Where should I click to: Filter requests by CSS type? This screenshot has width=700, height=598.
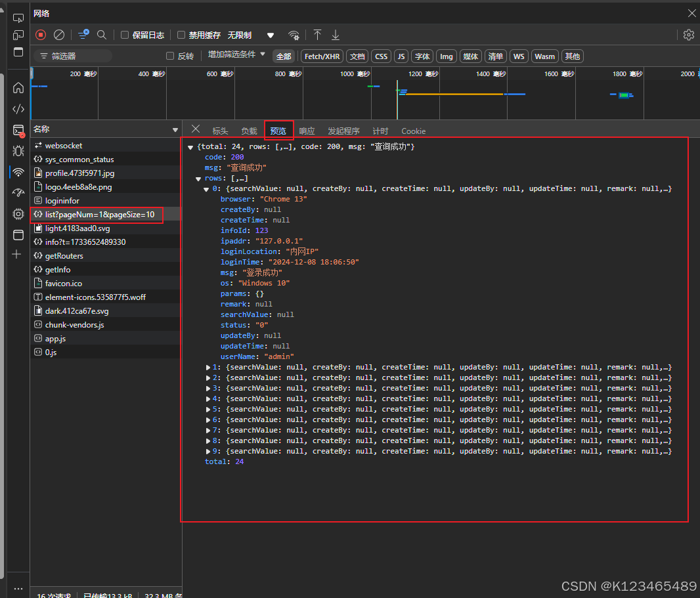point(381,56)
